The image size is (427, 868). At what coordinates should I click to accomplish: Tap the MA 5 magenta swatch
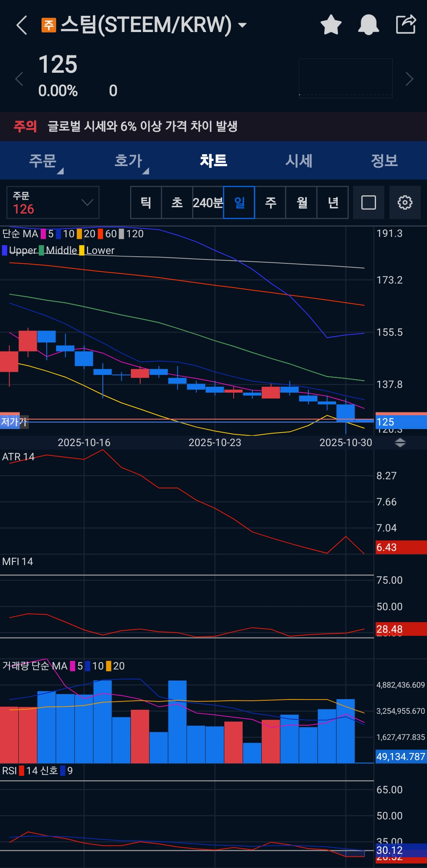point(43,234)
